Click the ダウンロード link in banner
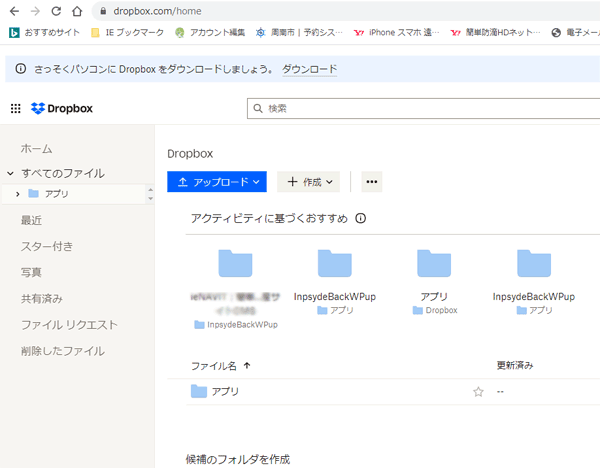Image resolution: width=600 pixels, height=468 pixels. click(310, 69)
